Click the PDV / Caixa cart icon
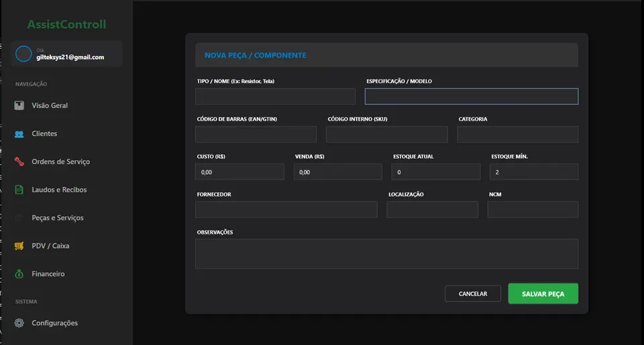The width and height of the screenshot is (644, 345). pos(19,246)
